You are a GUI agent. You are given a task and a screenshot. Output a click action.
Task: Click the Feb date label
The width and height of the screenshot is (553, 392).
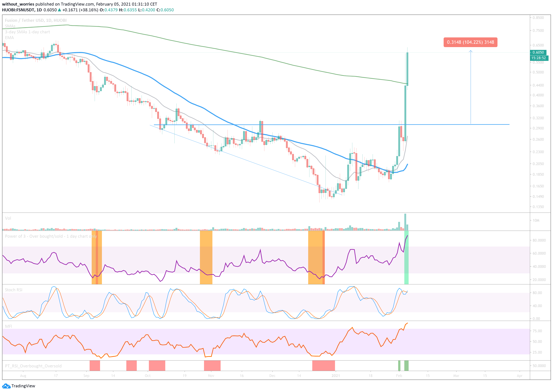point(399,376)
